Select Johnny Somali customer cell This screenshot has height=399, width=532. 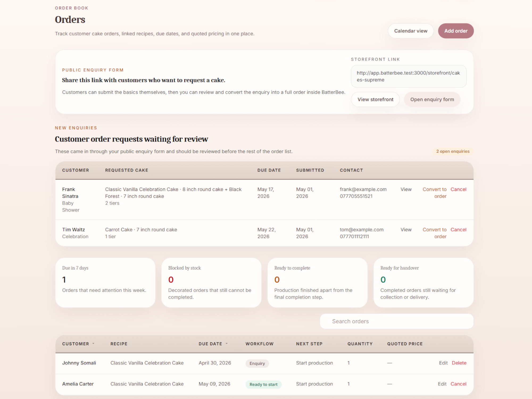click(79, 363)
